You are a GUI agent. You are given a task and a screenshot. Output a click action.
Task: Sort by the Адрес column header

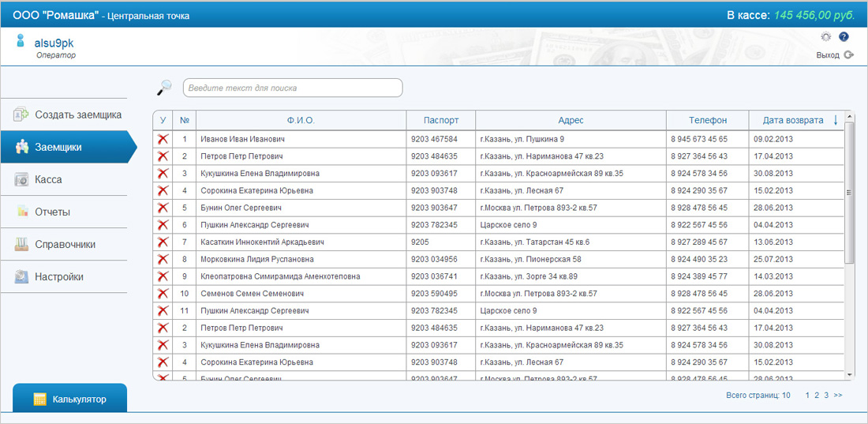click(x=571, y=120)
